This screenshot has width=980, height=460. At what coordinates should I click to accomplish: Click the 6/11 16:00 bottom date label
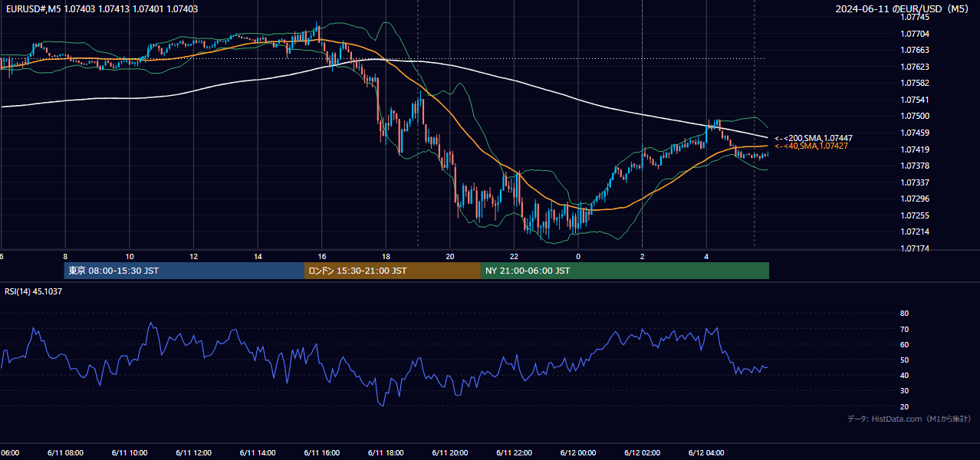322,452
